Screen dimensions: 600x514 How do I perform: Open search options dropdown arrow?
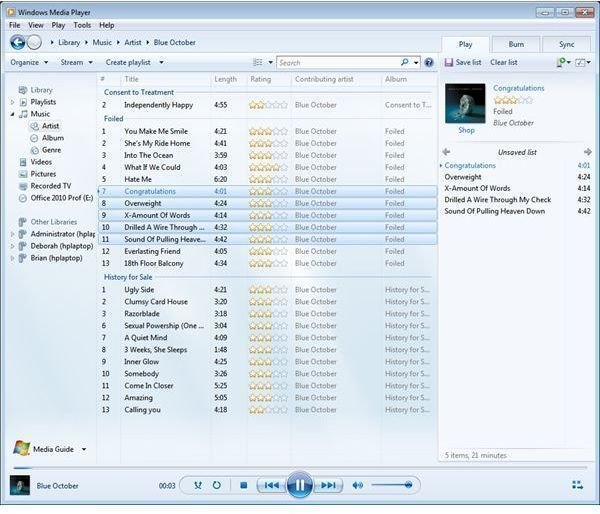416,62
